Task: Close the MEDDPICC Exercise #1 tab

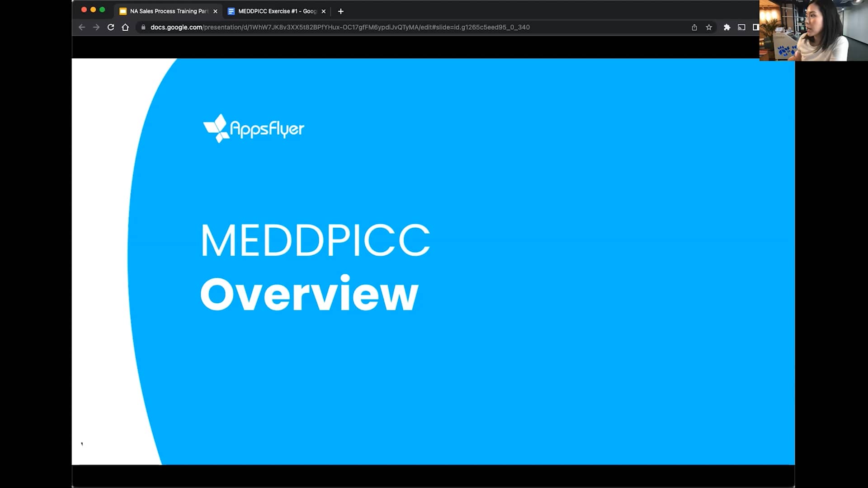Action: coord(324,11)
